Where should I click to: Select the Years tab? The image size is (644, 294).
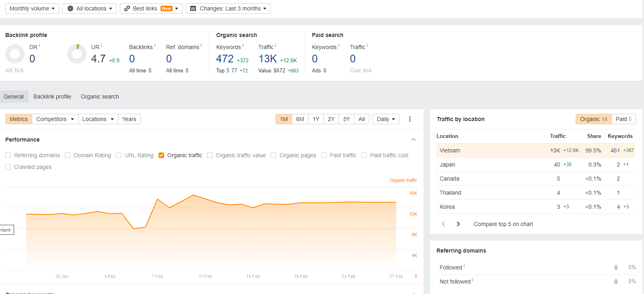point(129,119)
